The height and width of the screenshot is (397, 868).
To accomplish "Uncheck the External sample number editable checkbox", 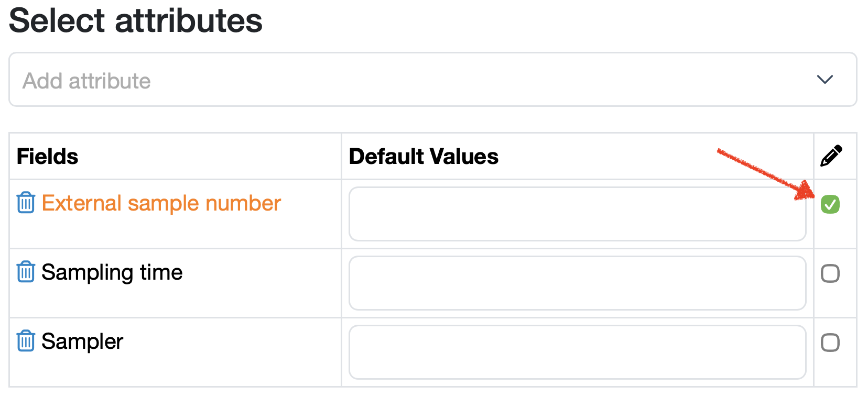I will pyautogui.click(x=830, y=204).
